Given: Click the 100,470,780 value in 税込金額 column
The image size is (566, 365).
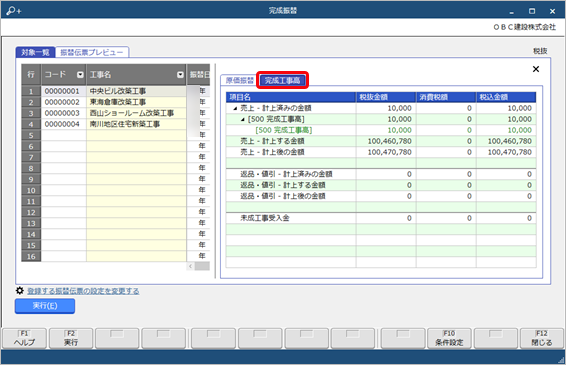Looking at the screenshot, I should [510, 152].
